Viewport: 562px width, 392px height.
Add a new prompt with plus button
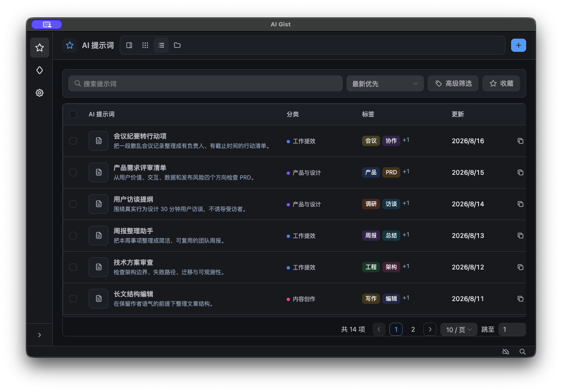518,45
